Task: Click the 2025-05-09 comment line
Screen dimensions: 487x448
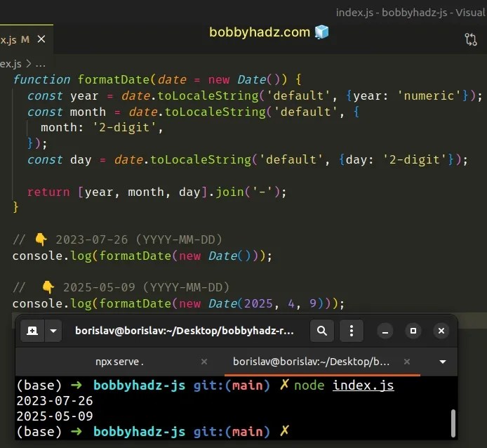Action: click(121, 287)
